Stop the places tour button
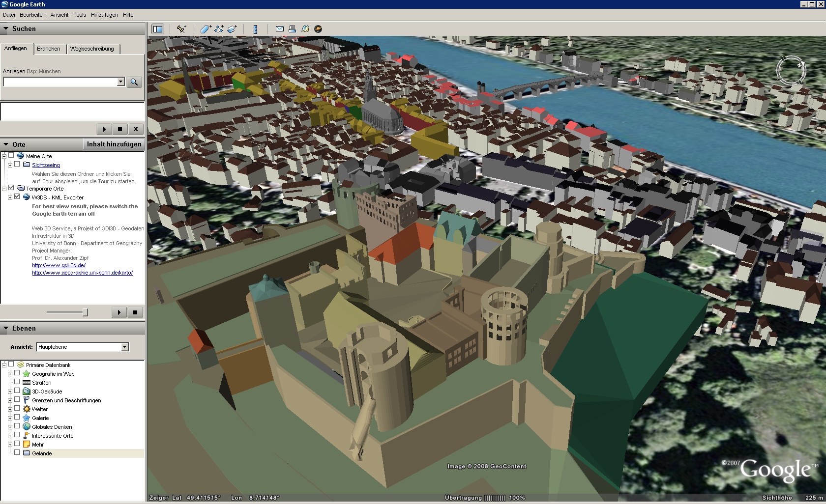 pos(135,312)
